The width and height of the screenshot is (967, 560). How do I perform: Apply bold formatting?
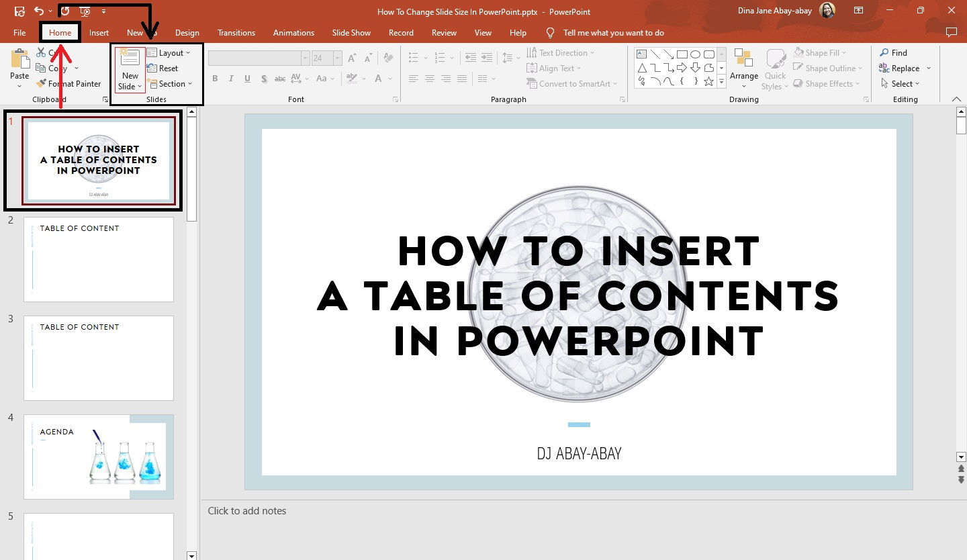tap(215, 79)
